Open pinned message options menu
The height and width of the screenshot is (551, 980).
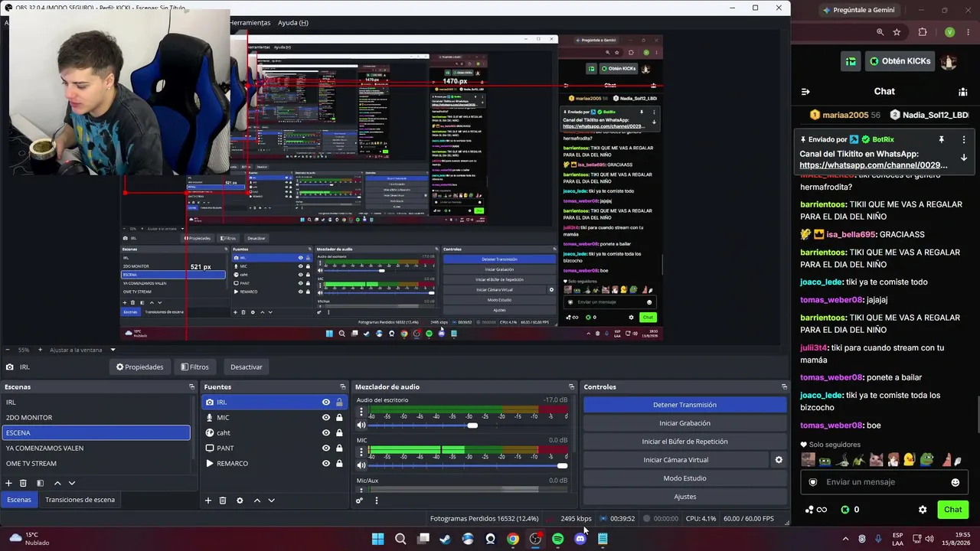(964, 140)
